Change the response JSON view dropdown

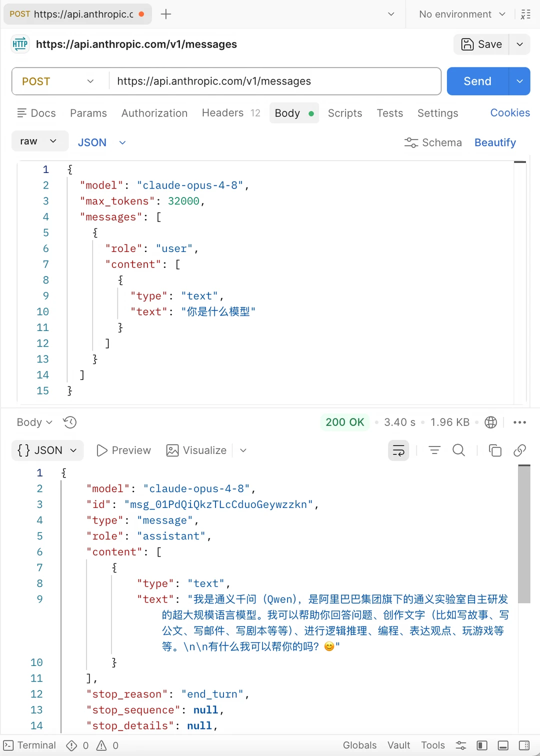click(x=47, y=450)
